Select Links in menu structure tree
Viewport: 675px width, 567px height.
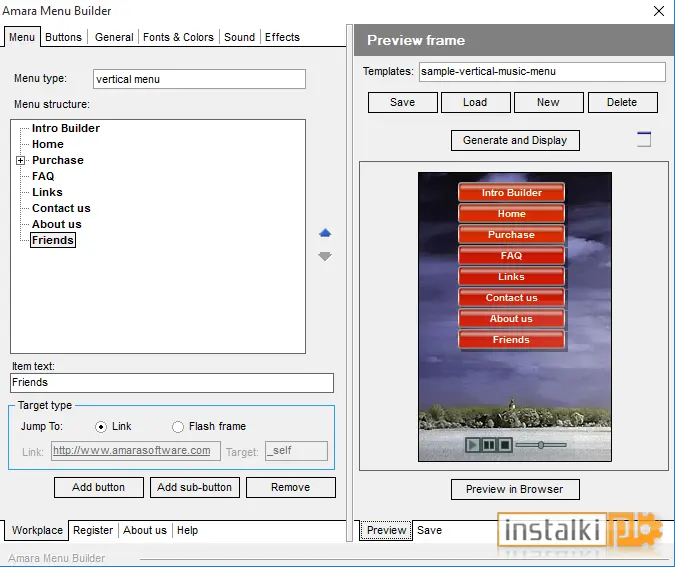coord(47,192)
